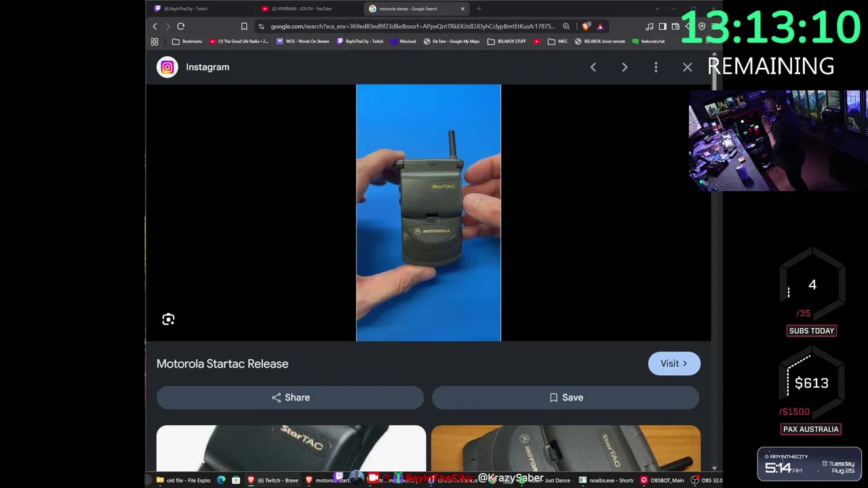Reload the Google Search page
Viewport: 868px width, 488px height.
pyautogui.click(x=181, y=26)
